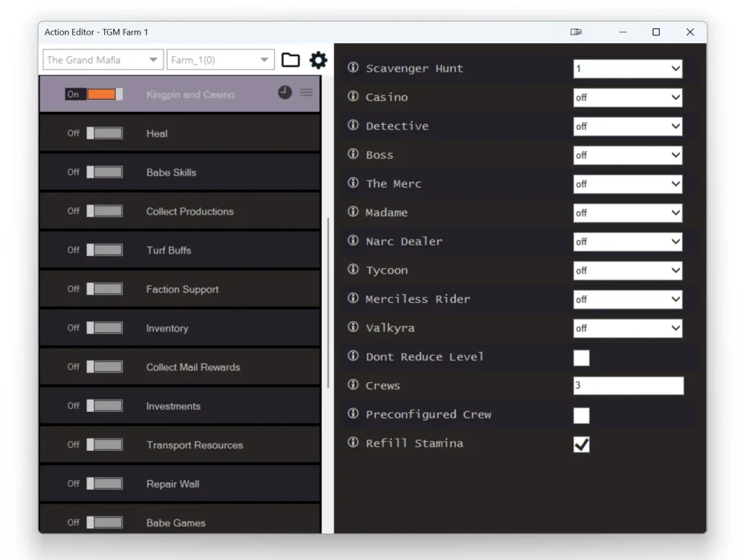Open the Valkyra dropdown
Image resolution: width=740 pixels, height=560 pixels.
[628, 328]
